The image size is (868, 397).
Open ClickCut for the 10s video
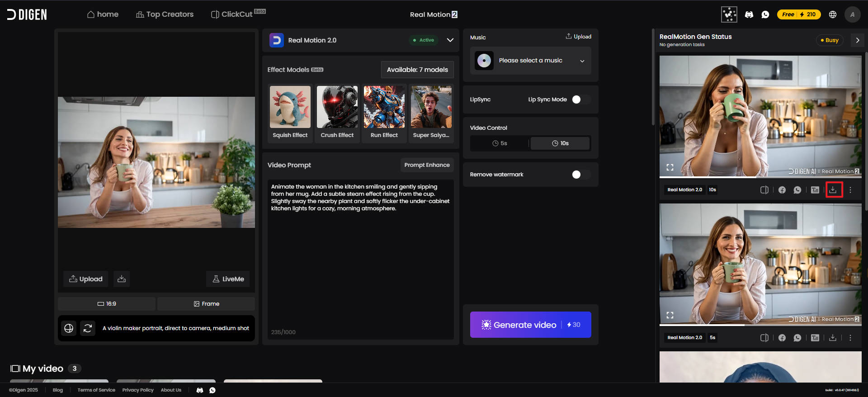[x=764, y=190]
